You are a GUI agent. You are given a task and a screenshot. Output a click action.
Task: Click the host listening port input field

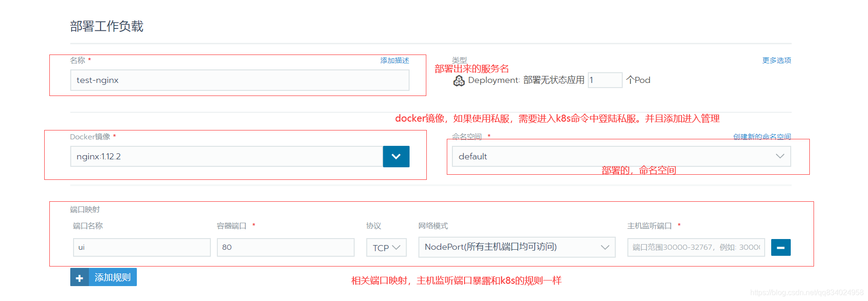[696, 247]
